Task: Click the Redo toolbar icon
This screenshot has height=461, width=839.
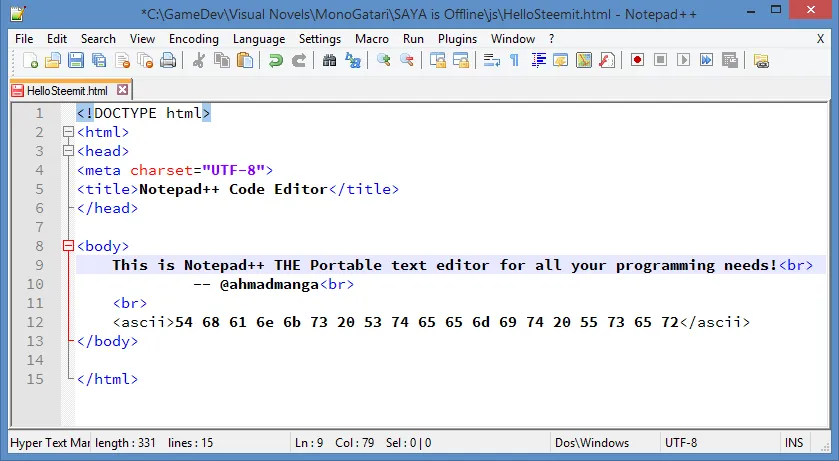Action: coord(299,60)
